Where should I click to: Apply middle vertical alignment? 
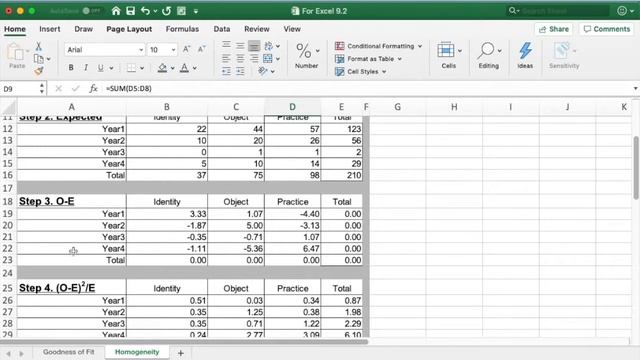point(240,45)
